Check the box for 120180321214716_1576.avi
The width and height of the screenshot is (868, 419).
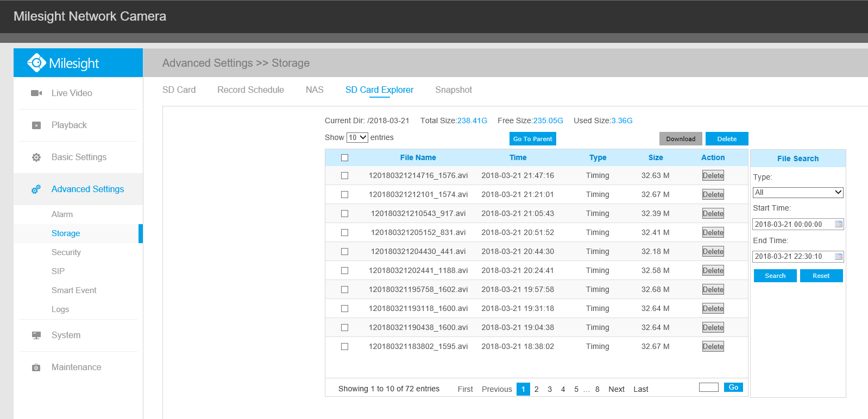(x=344, y=176)
